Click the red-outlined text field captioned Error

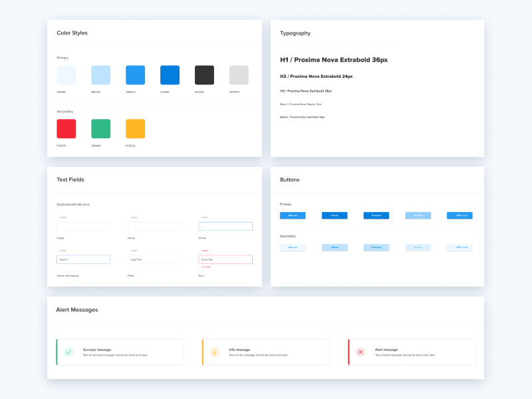(x=225, y=259)
